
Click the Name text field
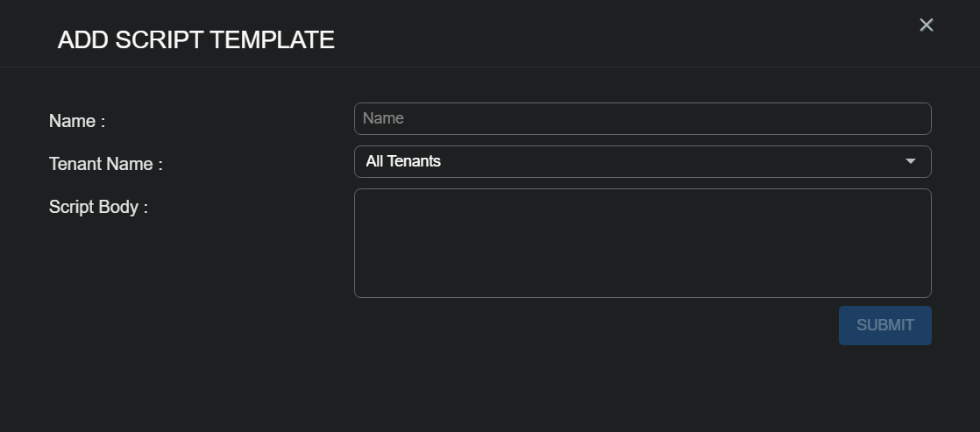[642, 119]
